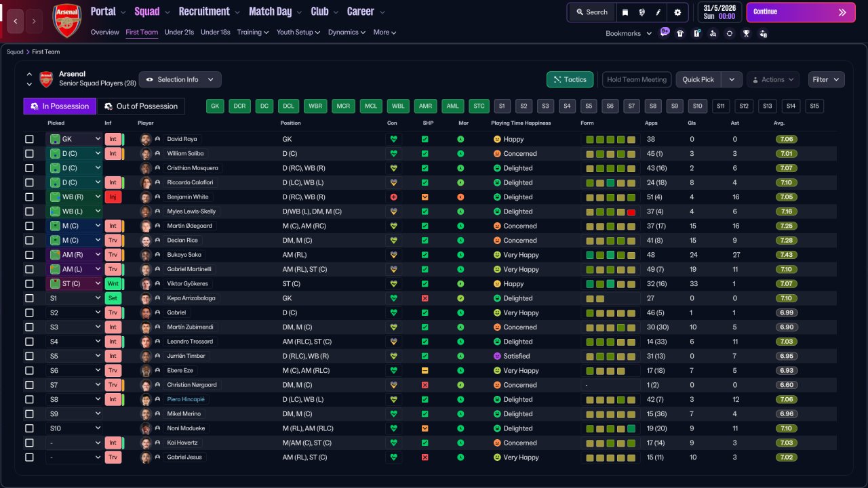Click David Raya's player portrait
The width and height of the screenshot is (868, 488).
point(145,139)
